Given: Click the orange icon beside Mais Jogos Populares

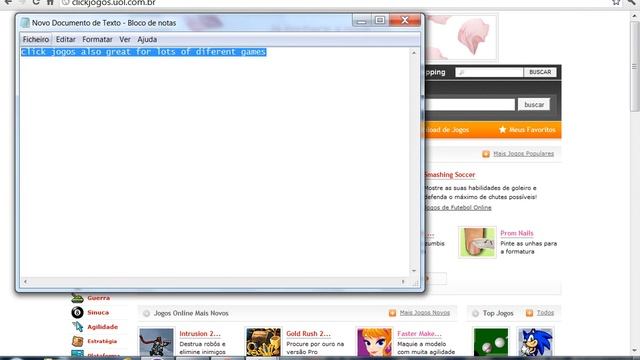Looking at the screenshot, I should click(486, 154).
